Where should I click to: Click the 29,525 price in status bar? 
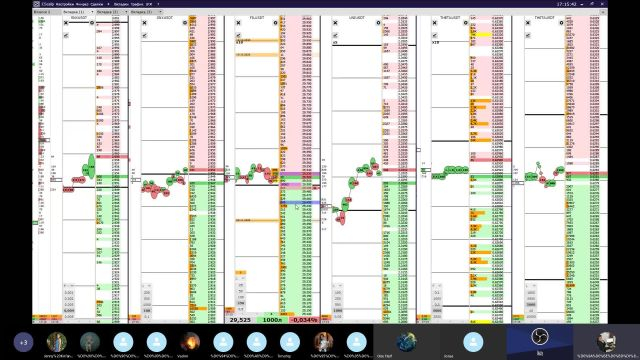click(x=240, y=320)
